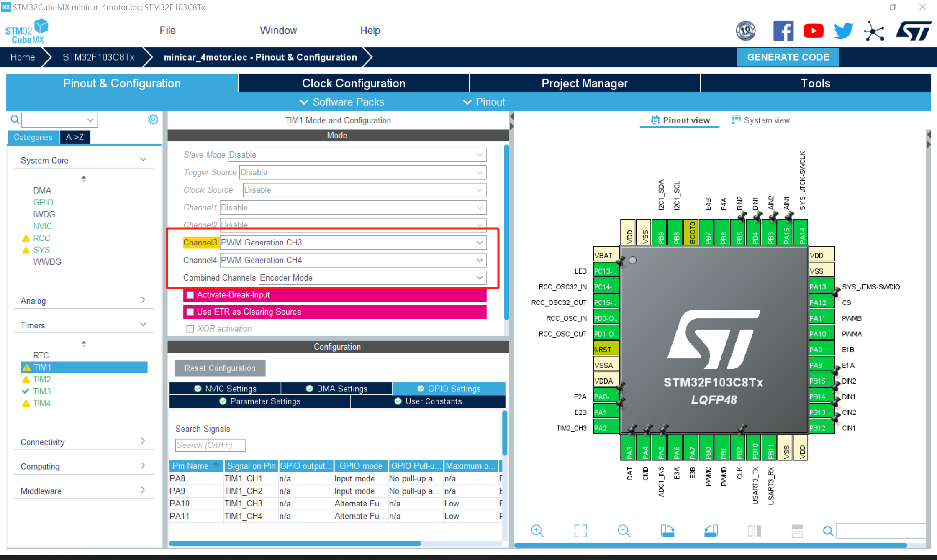This screenshot has width=937, height=560.
Task: Click the pin search magnifier icon
Action: [x=828, y=531]
